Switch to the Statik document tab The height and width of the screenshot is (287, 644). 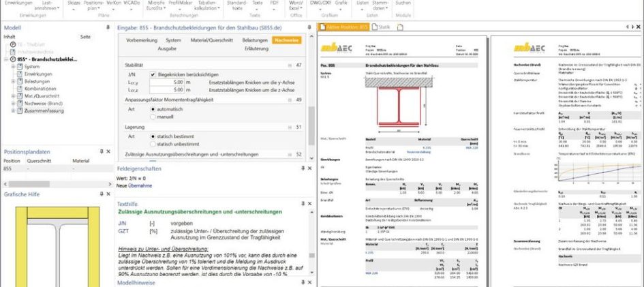coord(381,27)
